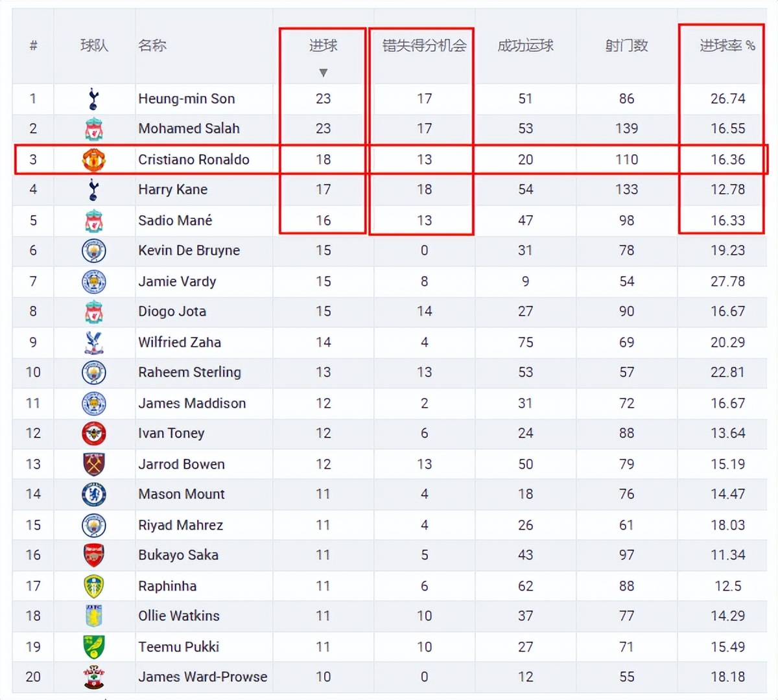Open Jamie Vardy's player name link
778x700 pixels.
pyautogui.click(x=177, y=281)
